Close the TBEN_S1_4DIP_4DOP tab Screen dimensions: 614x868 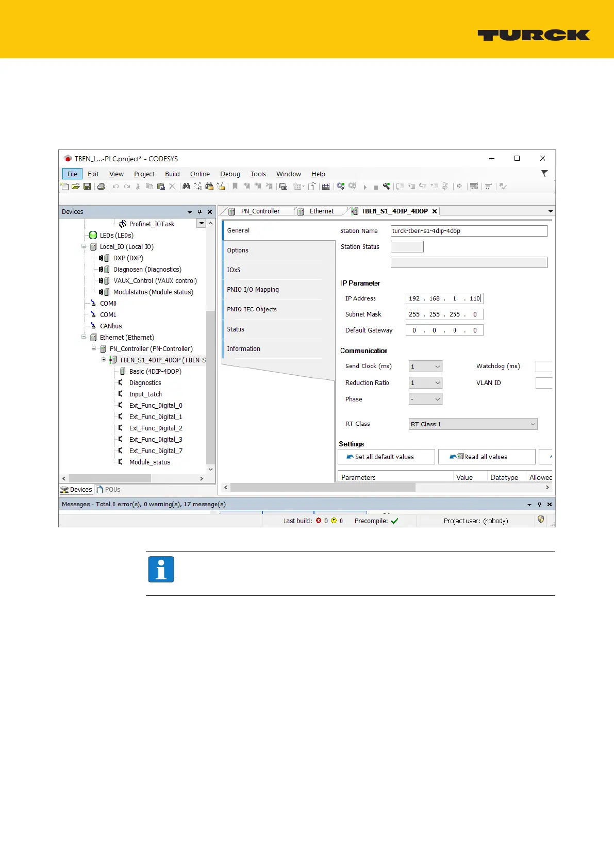[435, 211]
